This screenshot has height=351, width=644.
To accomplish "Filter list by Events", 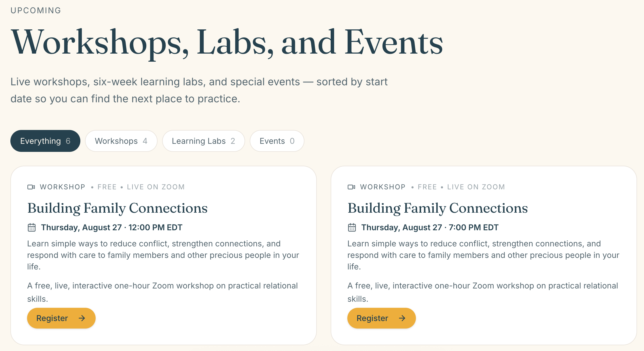I will [277, 141].
